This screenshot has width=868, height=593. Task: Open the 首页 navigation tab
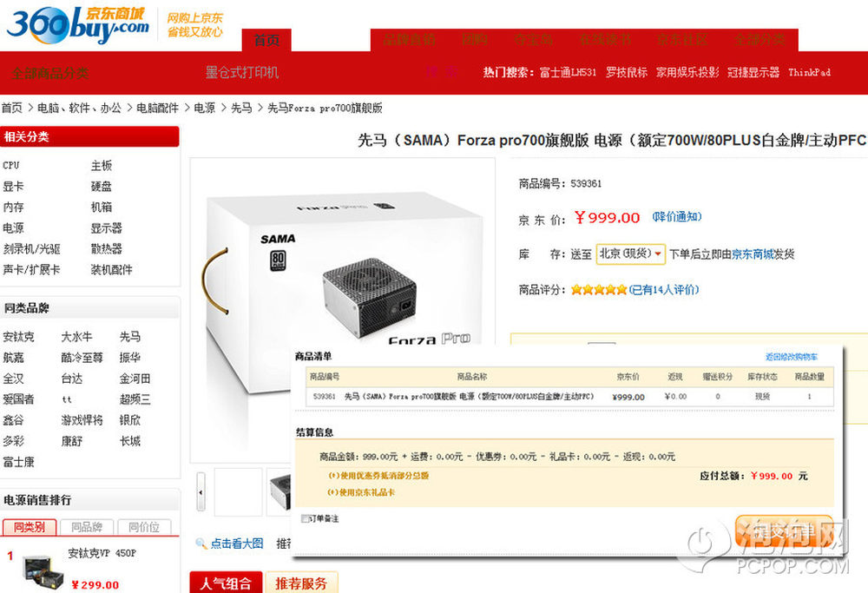(266, 40)
